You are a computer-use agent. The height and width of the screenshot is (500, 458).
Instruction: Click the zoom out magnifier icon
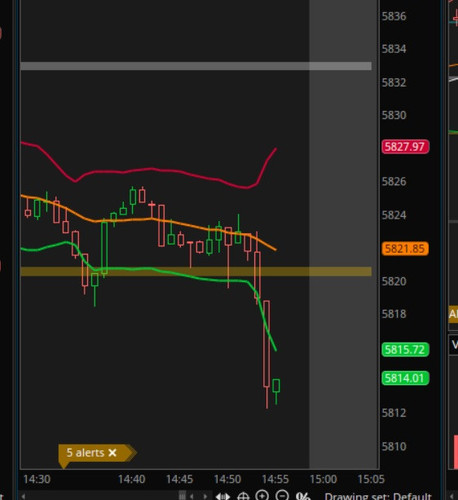(x=282, y=496)
